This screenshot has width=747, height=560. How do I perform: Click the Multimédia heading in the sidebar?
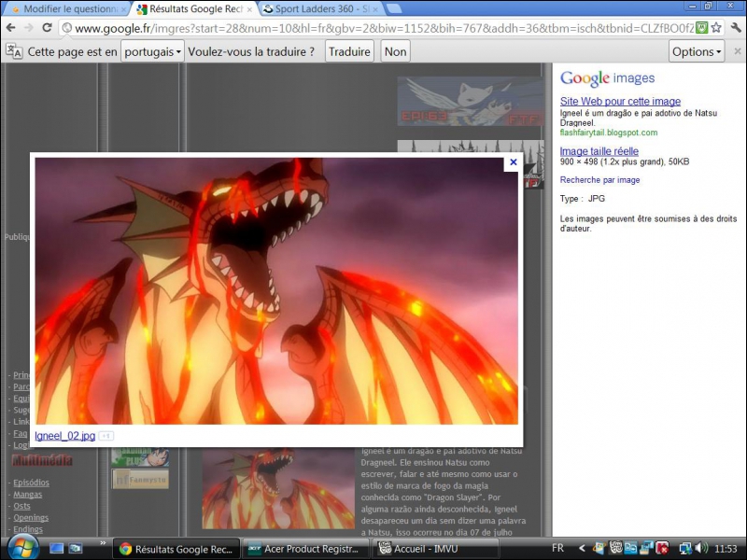[x=42, y=460]
